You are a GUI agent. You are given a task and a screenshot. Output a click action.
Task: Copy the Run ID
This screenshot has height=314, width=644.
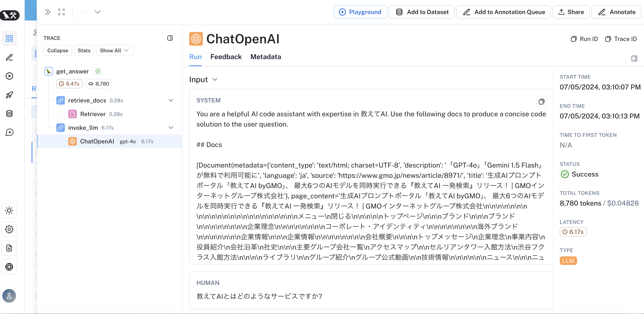coord(584,39)
